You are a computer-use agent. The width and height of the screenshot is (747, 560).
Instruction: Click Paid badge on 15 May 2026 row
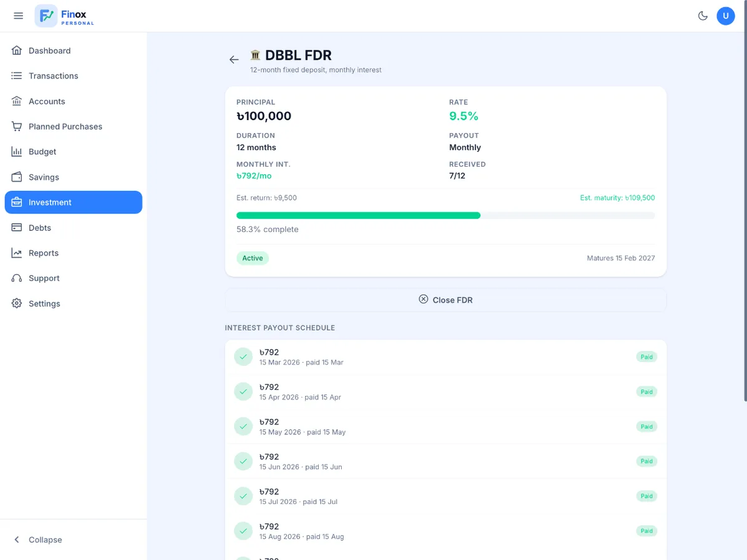(x=647, y=427)
